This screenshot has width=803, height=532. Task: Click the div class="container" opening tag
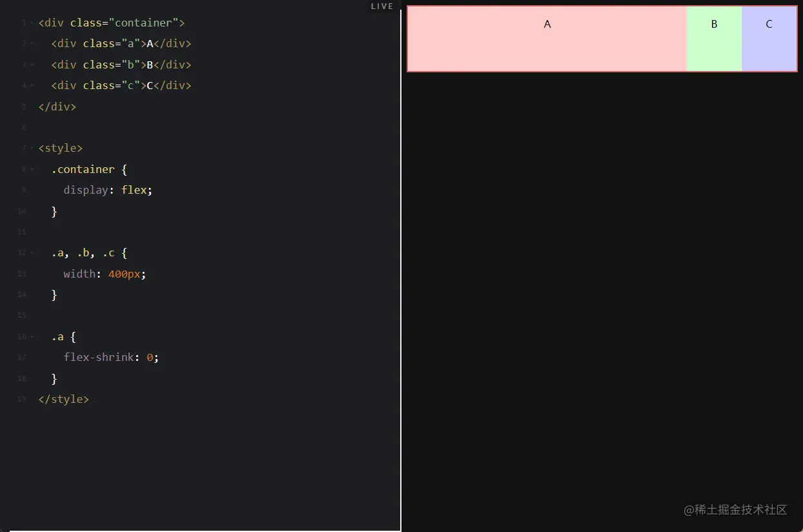pos(112,23)
